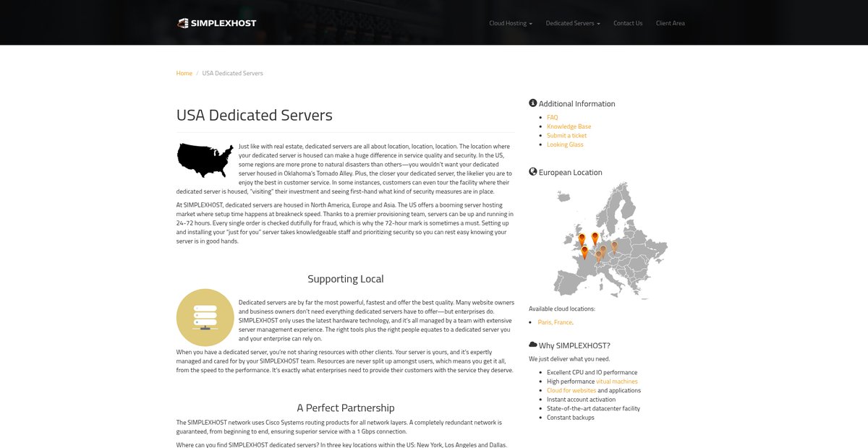Click the gray Europe map image
The width and height of the screenshot is (868, 448).
click(610, 241)
